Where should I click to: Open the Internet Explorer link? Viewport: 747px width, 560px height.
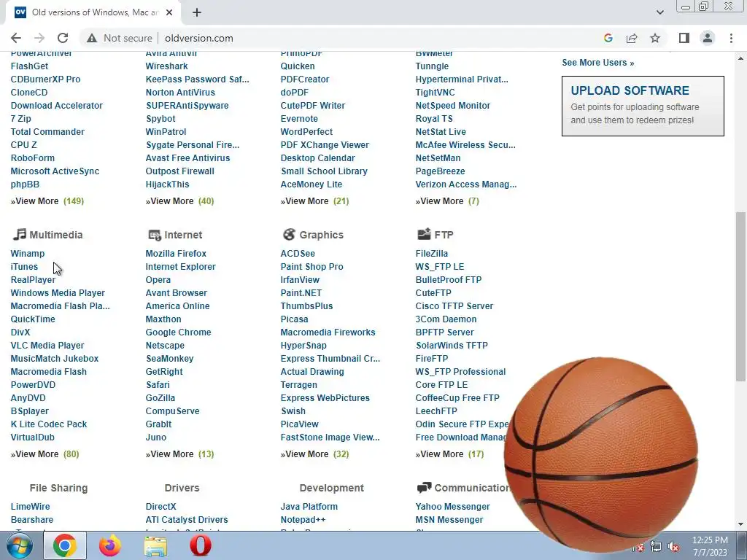[181, 267]
